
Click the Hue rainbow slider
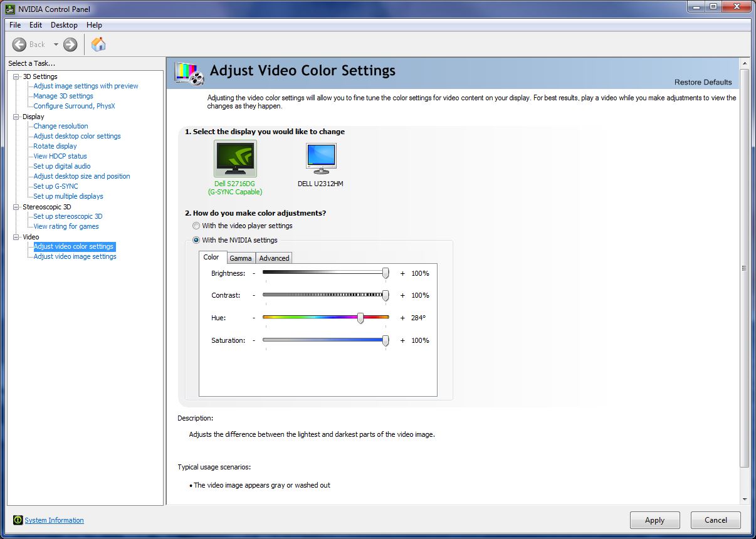[x=325, y=317]
